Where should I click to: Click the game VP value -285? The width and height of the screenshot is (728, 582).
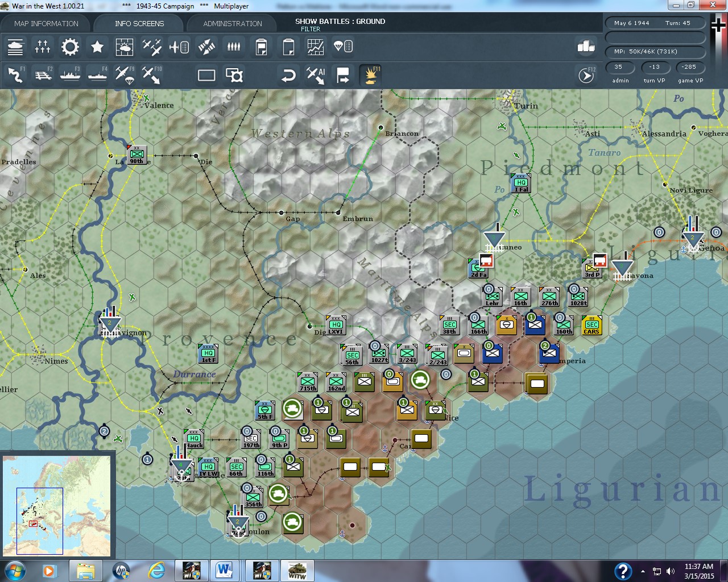(x=689, y=67)
